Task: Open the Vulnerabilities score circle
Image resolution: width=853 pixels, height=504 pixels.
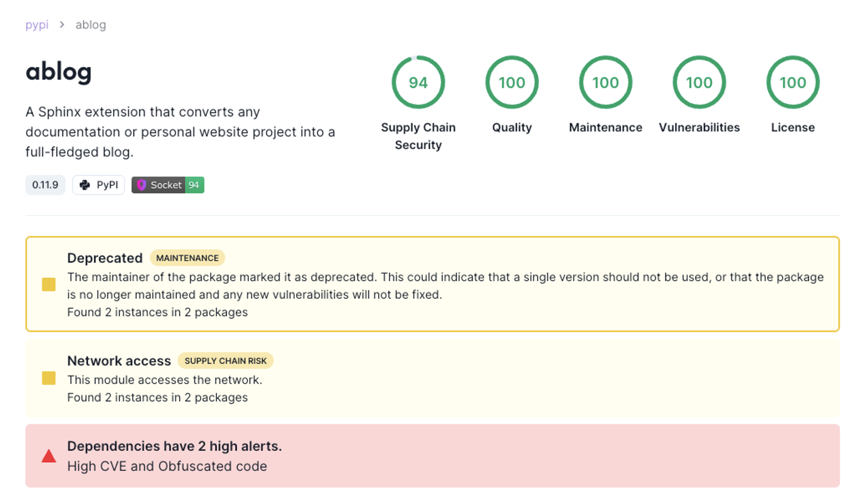Action: point(699,82)
